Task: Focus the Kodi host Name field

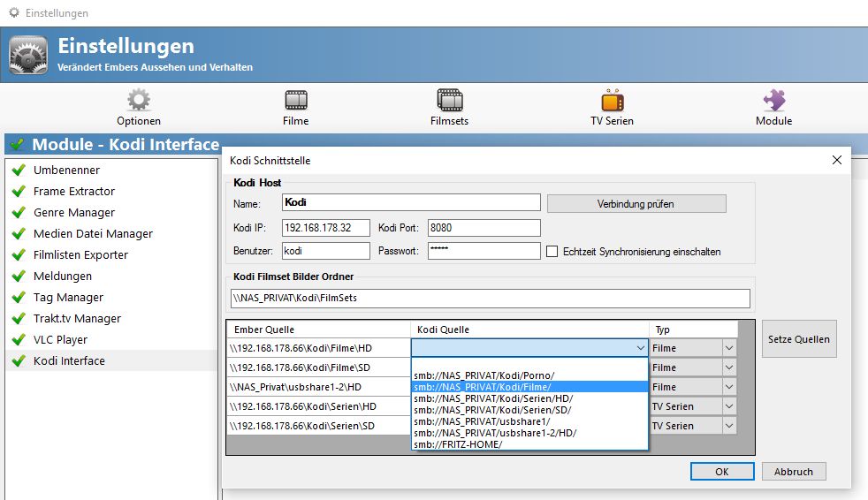Action: 411,202
